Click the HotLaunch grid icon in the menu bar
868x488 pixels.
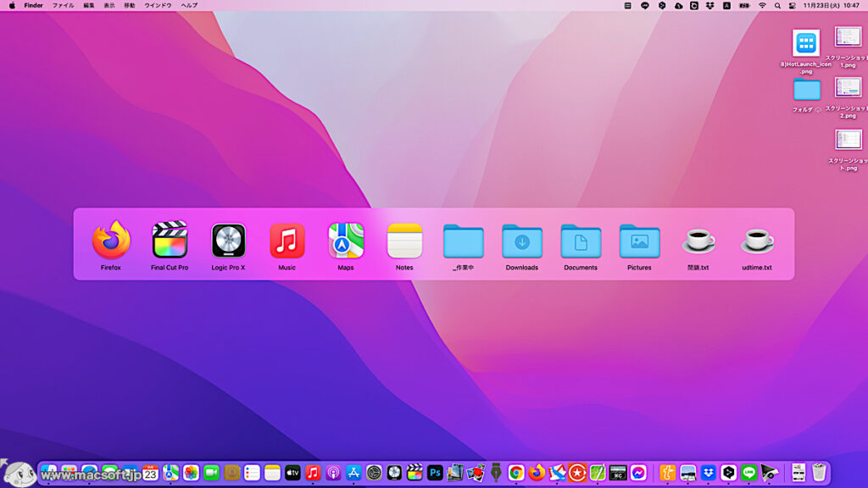coord(628,6)
